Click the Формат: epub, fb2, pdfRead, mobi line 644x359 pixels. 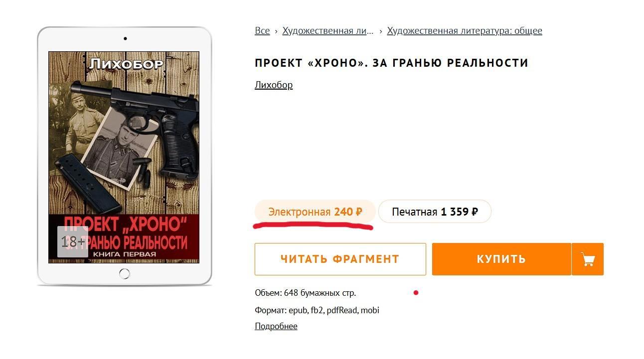[317, 310]
